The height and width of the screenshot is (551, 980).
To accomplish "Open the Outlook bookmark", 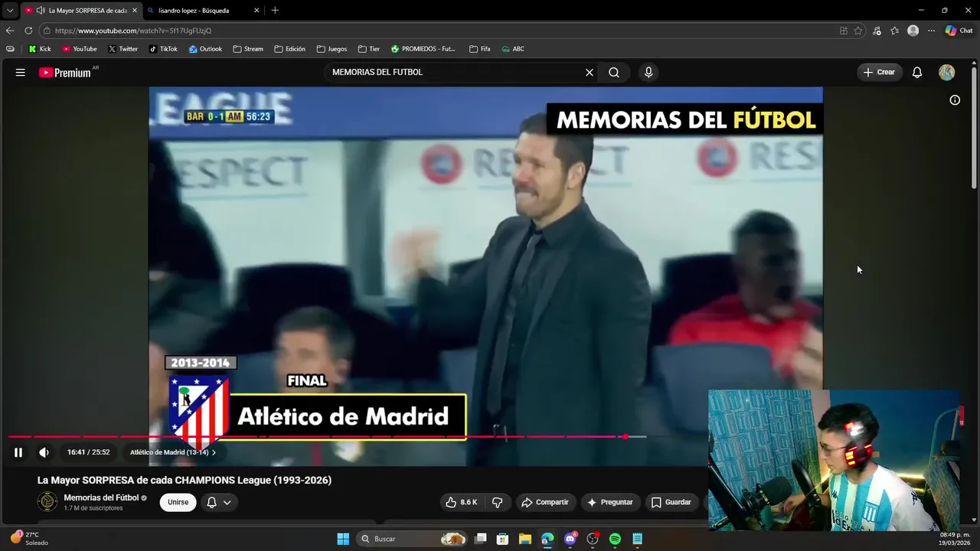I will 205,49.
